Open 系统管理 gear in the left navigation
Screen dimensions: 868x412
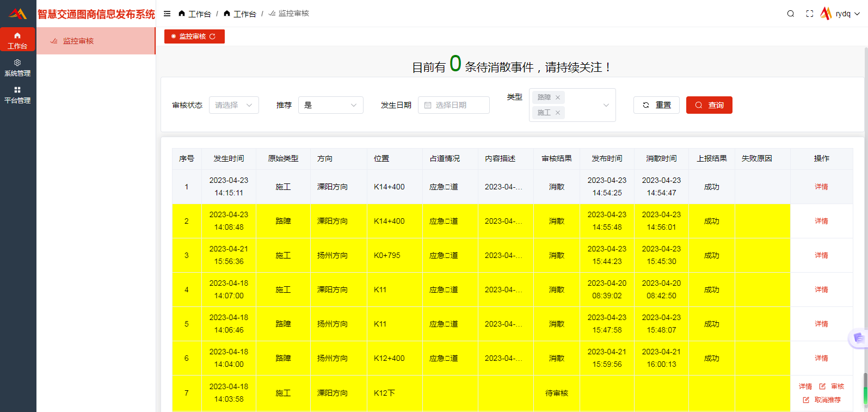pos(17,67)
